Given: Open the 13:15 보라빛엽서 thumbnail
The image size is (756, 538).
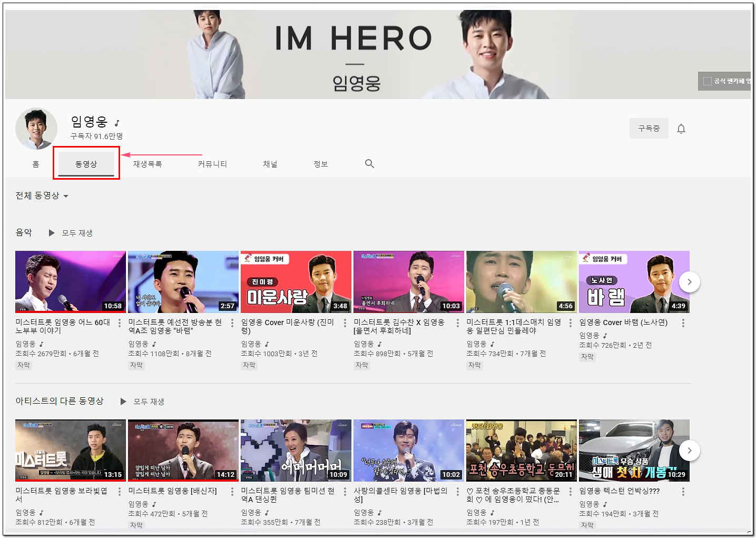Looking at the screenshot, I should [71, 451].
